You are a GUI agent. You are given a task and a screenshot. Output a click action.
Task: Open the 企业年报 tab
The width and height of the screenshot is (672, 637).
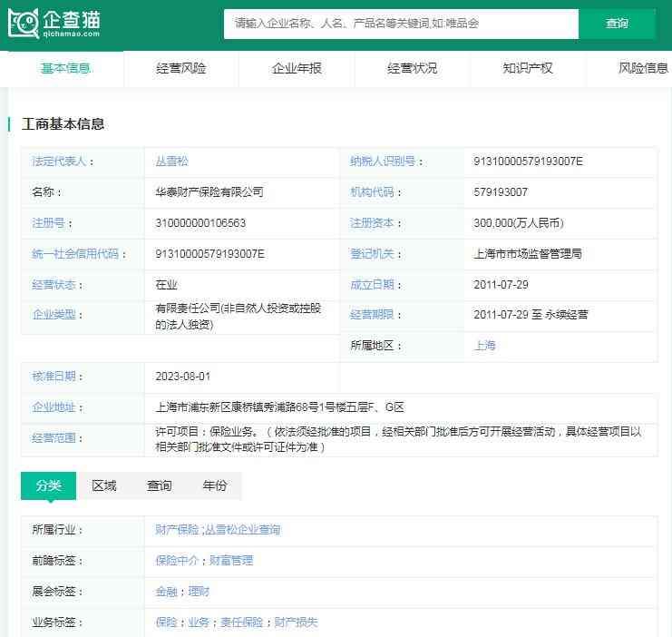(x=297, y=68)
